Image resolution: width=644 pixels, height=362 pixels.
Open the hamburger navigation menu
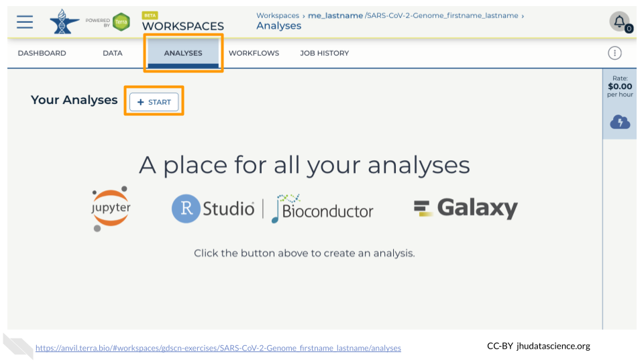coord(25,21)
